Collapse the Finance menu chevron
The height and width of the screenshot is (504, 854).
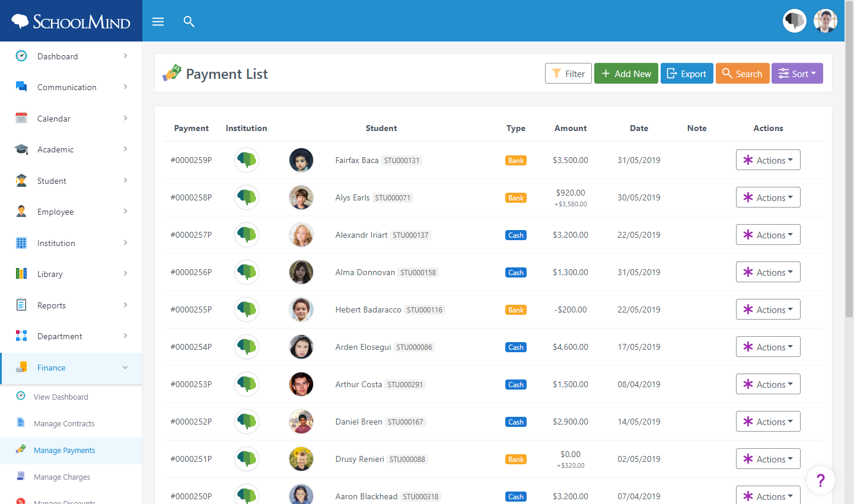[x=125, y=368]
